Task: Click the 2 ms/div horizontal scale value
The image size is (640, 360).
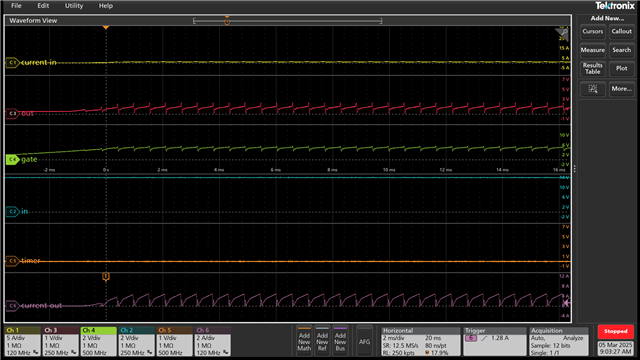Action: pyautogui.click(x=393, y=338)
